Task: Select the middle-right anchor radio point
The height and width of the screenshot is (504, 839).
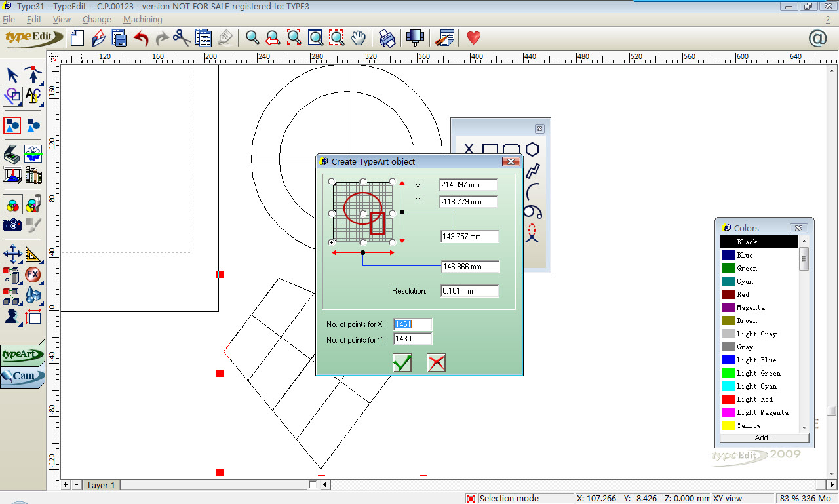Action: (393, 214)
